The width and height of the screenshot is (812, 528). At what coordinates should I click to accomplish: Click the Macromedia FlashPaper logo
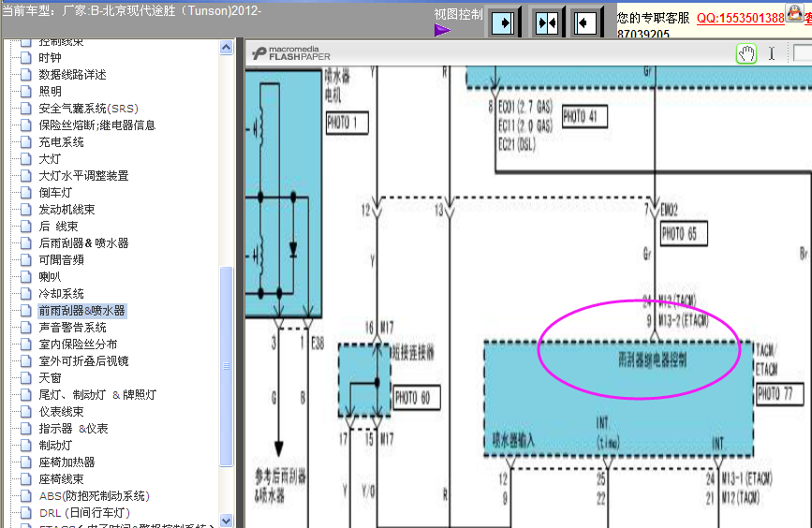pos(288,53)
